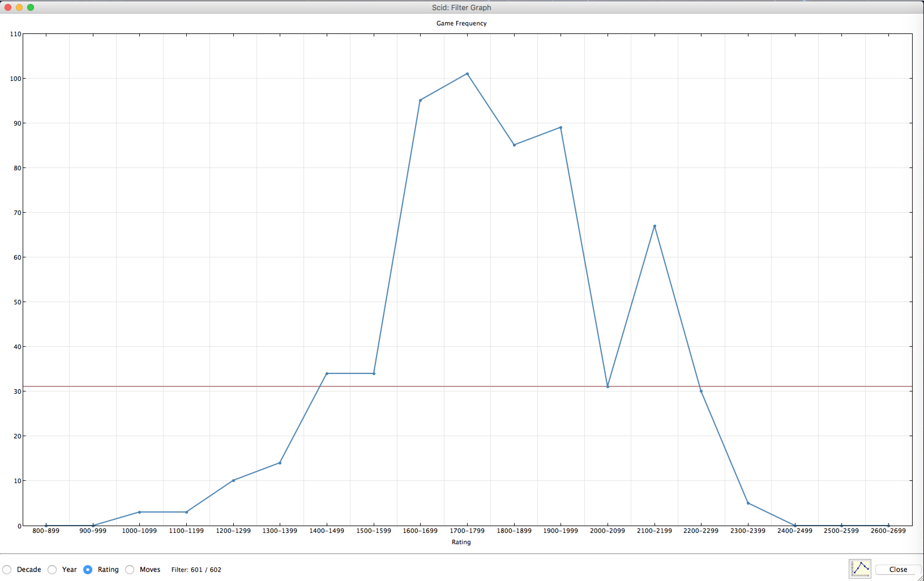This screenshot has width=924, height=581.
Task: Click the '1000-1099' axis label
Action: coord(139,531)
